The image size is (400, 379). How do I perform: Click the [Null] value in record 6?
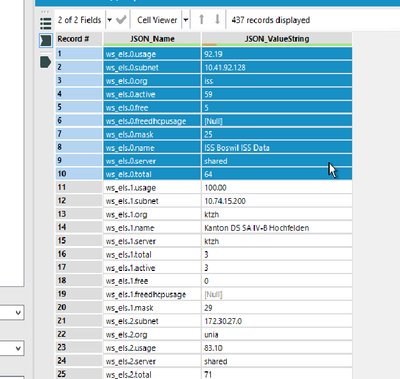click(277, 121)
